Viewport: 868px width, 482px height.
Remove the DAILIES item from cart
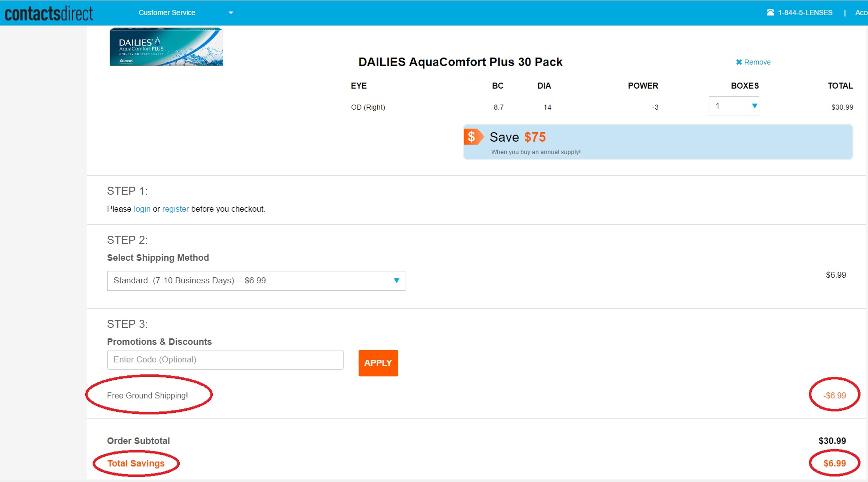pos(753,62)
